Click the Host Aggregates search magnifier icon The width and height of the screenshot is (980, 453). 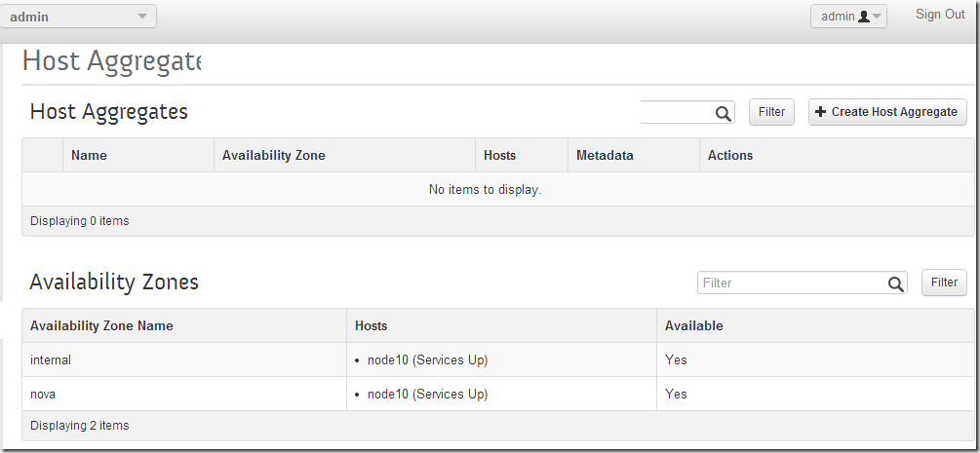[x=724, y=113]
